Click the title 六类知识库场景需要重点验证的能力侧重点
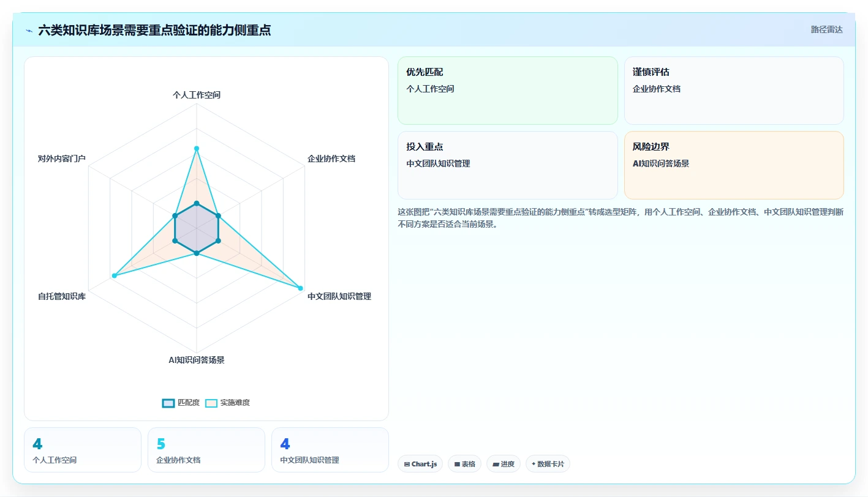This screenshot has width=868, height=497. (154, 30)
